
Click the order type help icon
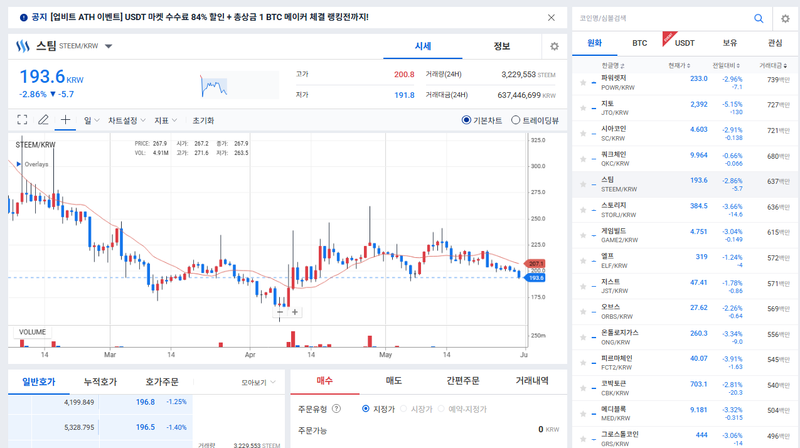click(336, 409)
